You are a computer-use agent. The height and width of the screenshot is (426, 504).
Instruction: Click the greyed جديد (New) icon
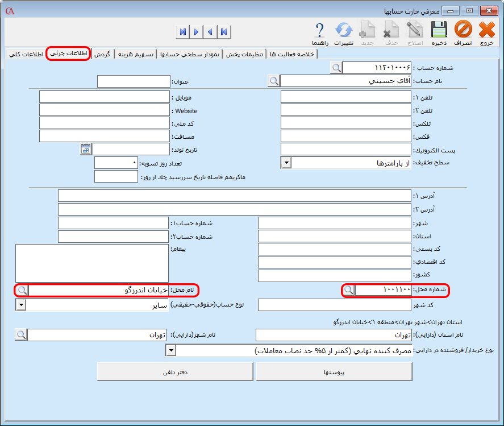[368, 30]
